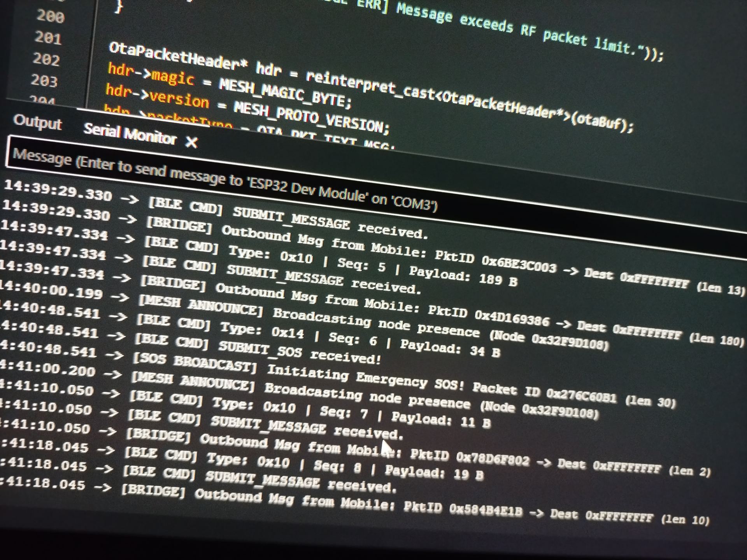The image size is (747, 560).
Task: Switch to the Output tab
Action: [x=38, y=122]
